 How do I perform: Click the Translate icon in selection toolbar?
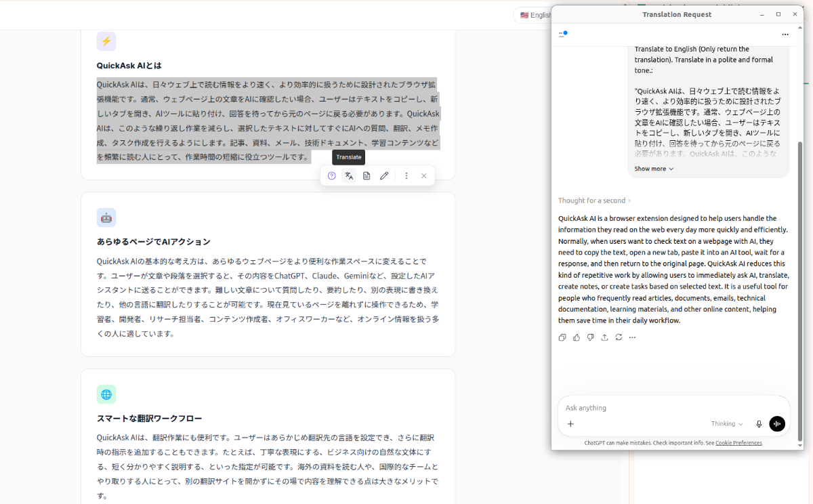click(x=349, y=176)
